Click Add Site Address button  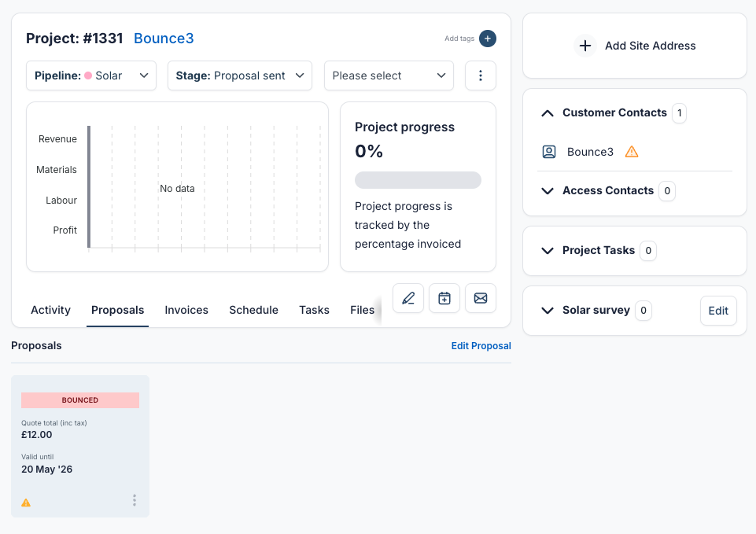point(635,46)
